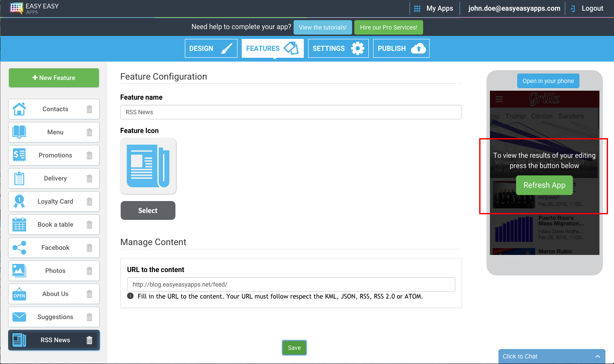Select the Facebook share icon
Viewport: 614px width, 364px height.
pos(19,248)
